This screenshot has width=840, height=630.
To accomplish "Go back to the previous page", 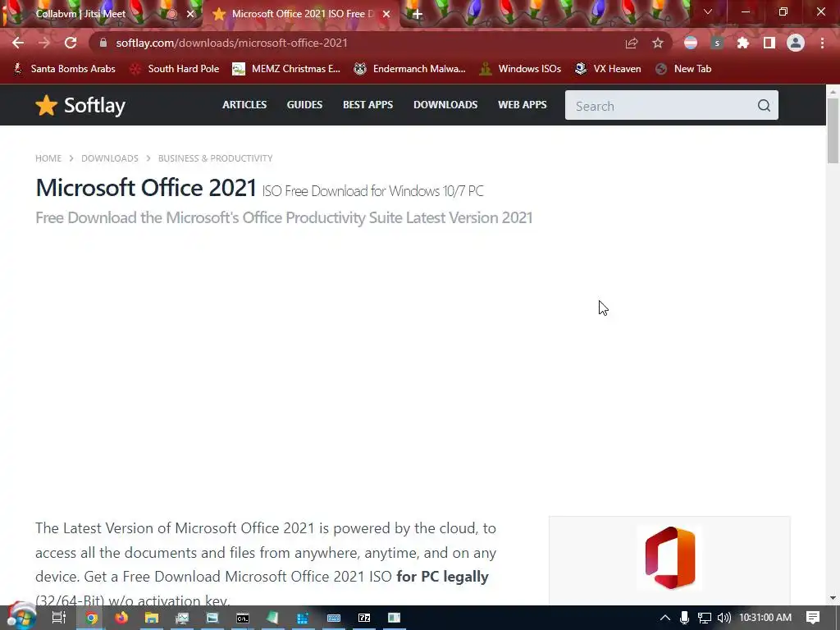I will coord(18,43).
